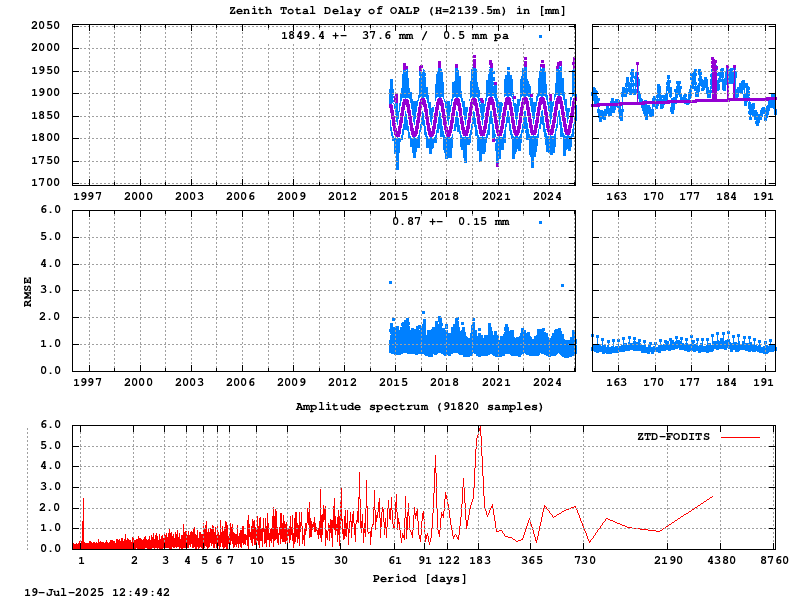Click the "4.0" tick label on the amplitude spectrum axis
The image size is (800, 600).
click(51, 466)
